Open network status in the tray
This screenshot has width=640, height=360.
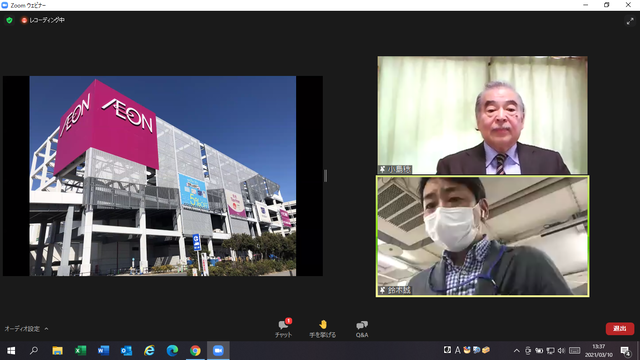pos(550,351)
